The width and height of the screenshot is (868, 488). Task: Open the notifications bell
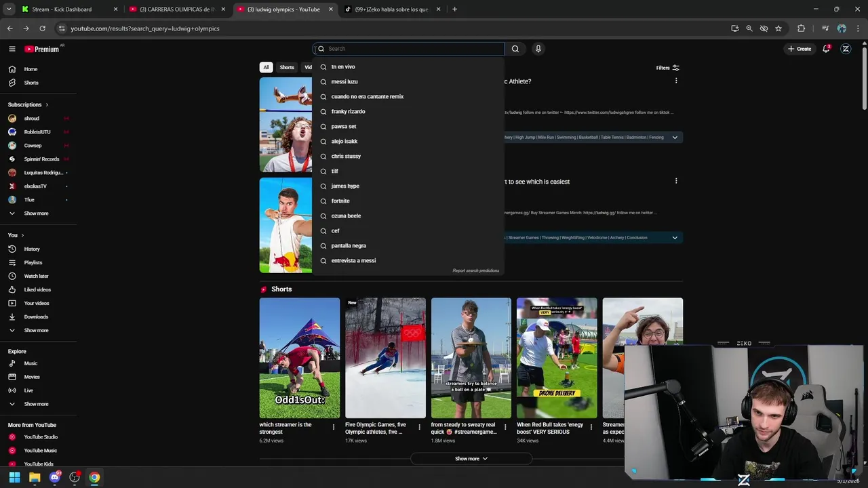pyautogui.click(x=826, y=49)
